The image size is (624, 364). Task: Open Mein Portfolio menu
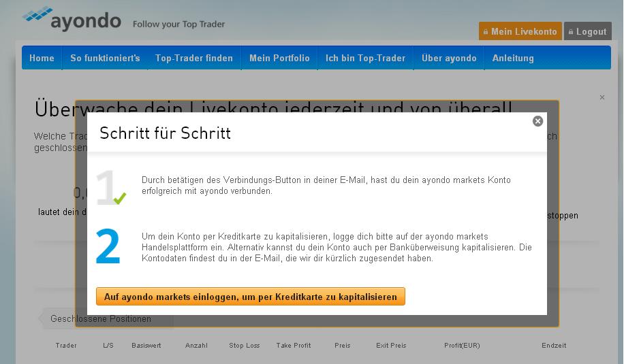click(279, 58)
